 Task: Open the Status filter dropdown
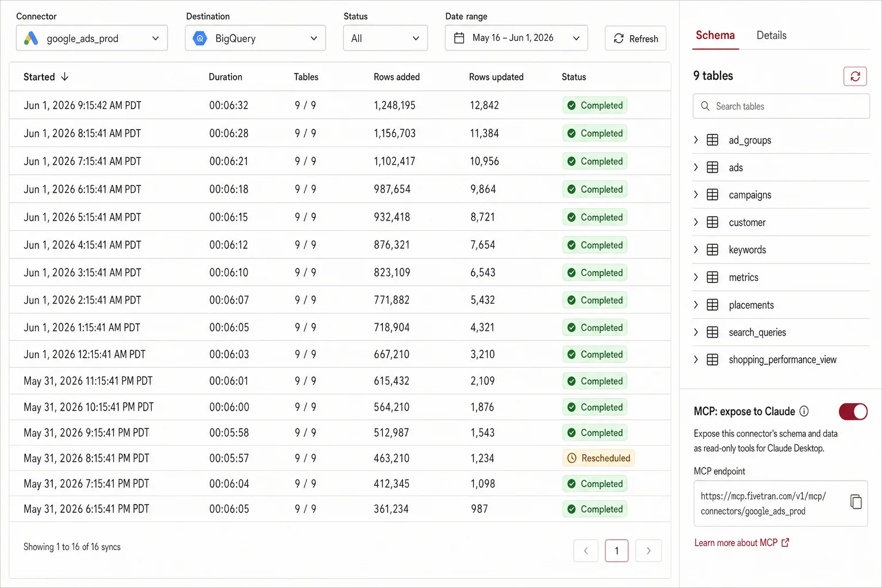coord(385,38)
